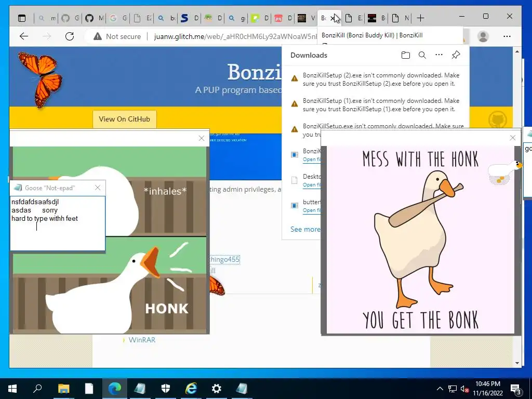Click View On GitHub button
This screenshot has height=399, width=532.
click(124, 119)
